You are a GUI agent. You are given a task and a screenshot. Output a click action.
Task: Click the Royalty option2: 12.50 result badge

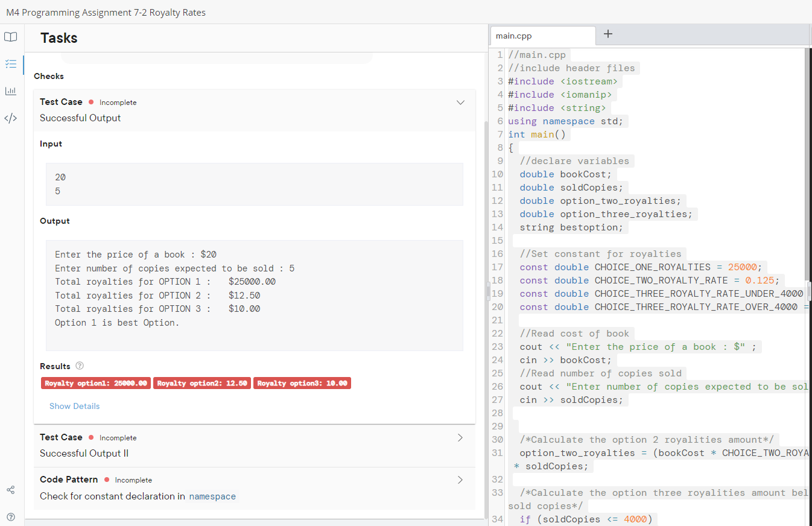pos(202,383)
